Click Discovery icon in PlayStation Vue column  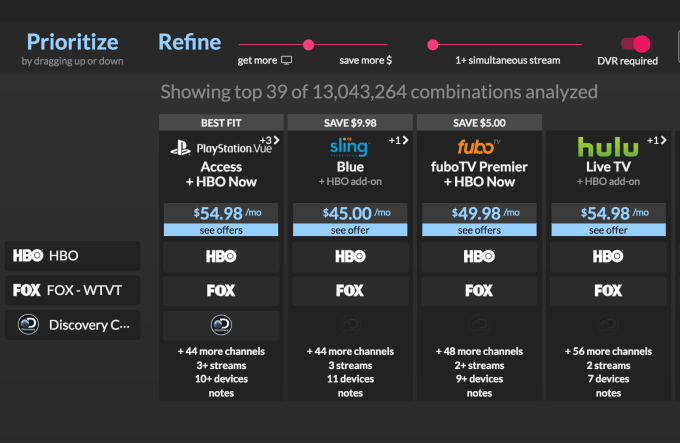(221, 325)
